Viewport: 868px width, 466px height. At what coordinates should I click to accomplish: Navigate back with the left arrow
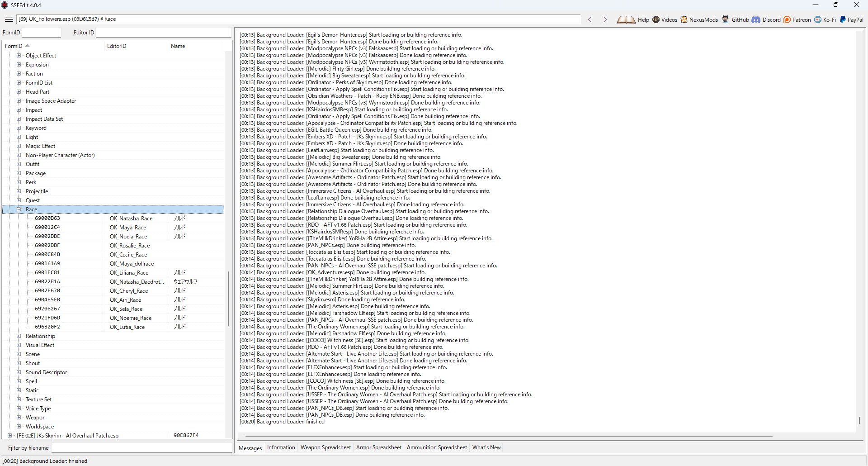coord(590,19)
